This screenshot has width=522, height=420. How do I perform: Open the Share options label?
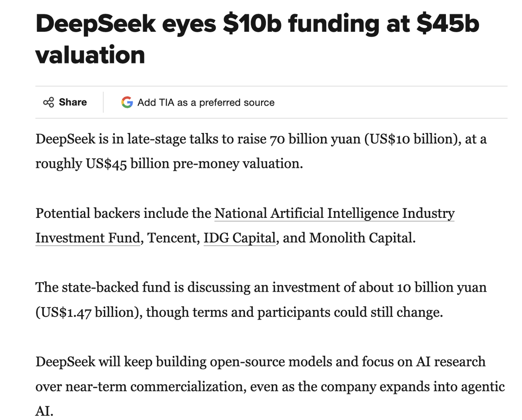click(x=73, y=102)
